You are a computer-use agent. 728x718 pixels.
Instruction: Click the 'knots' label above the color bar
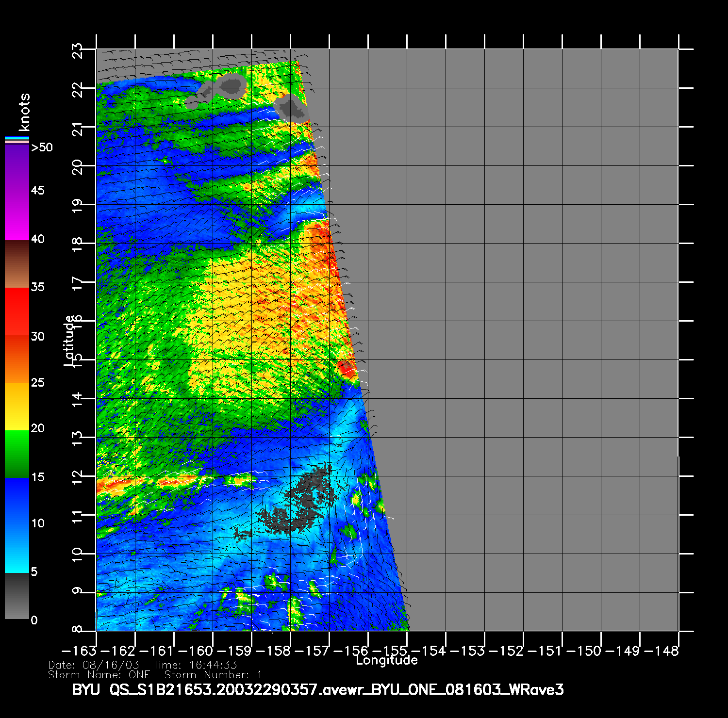coord(24,113)
